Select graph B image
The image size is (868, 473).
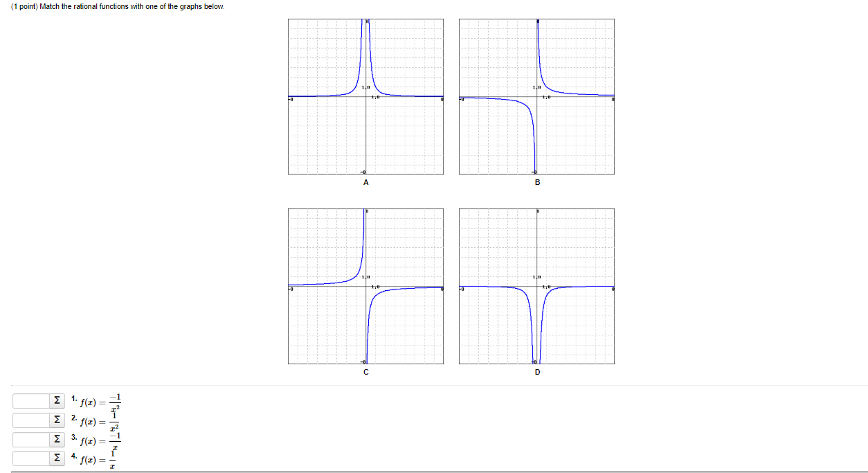[536, 96]
